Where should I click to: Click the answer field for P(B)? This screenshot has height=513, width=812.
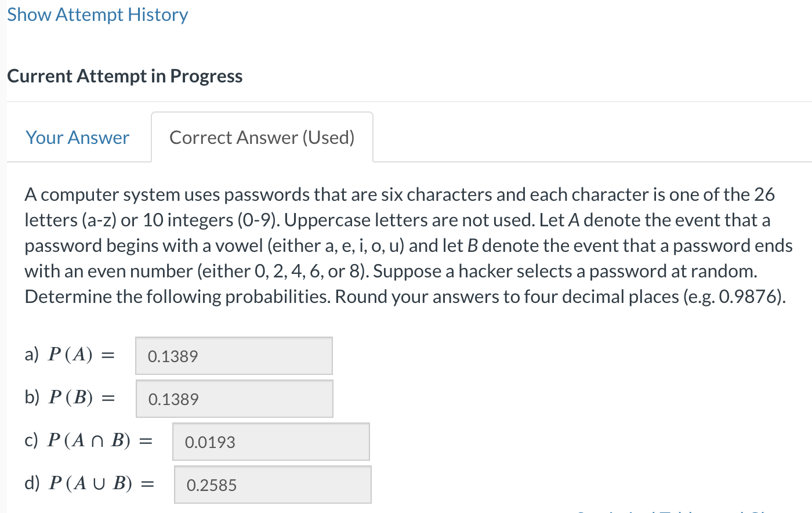click(234, 399)
